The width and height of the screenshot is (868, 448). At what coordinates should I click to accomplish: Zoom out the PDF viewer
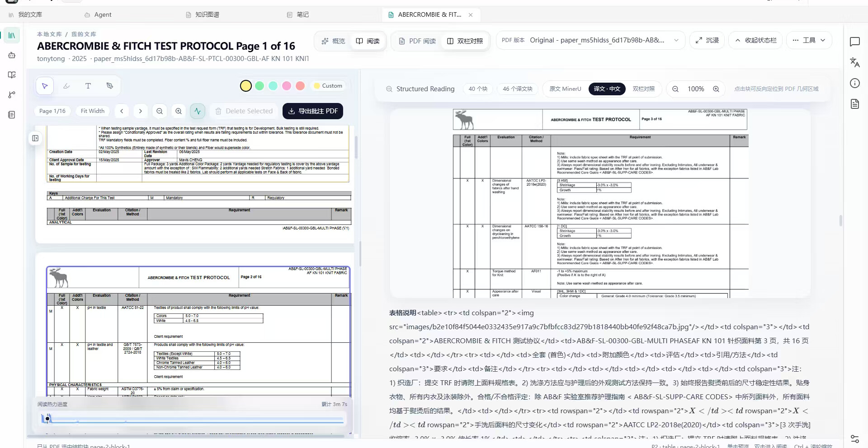pos(160,111)
